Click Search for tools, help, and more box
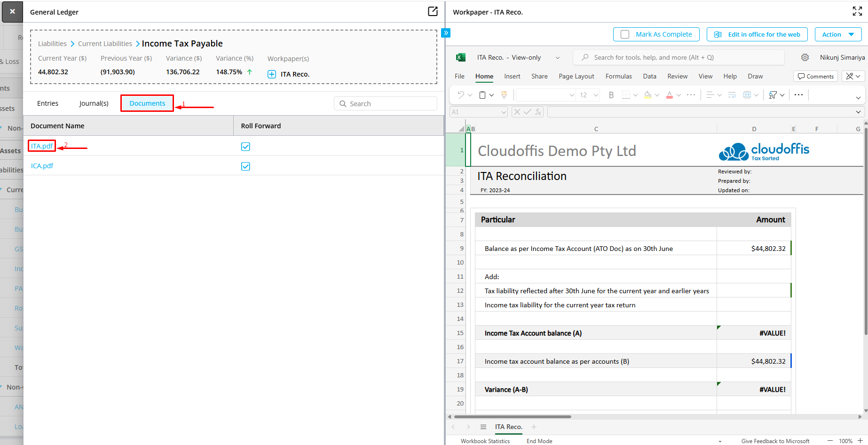The image size is (868, 445). point(679,57)
